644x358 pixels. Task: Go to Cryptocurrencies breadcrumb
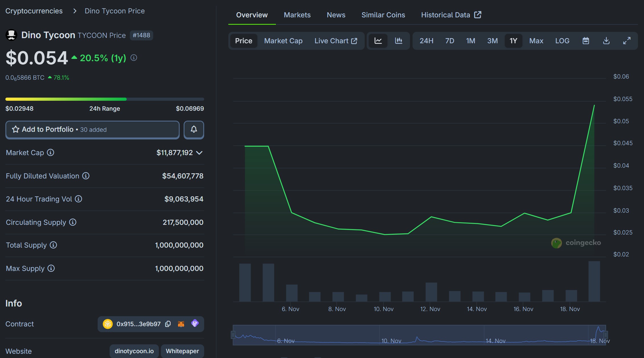tap(34, 11)
